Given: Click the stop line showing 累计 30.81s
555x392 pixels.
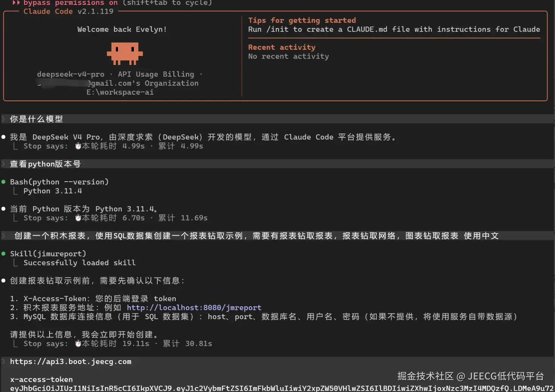Looking at the screenshot, I should [x=118, y=344].
